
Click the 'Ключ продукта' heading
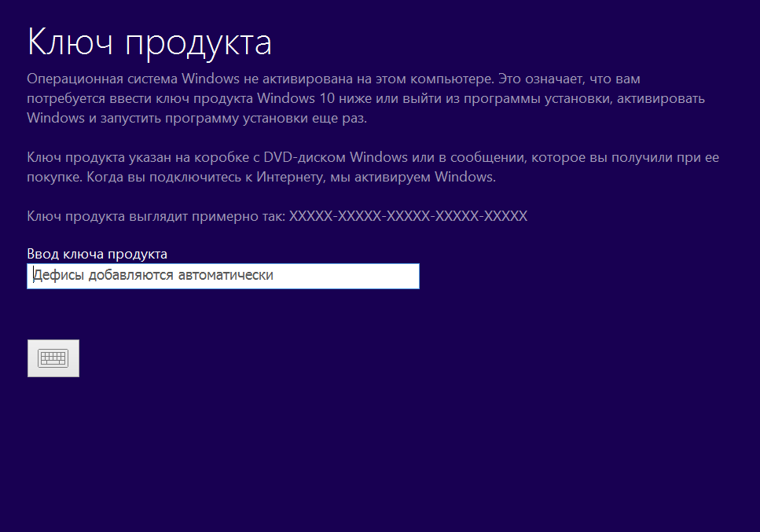tap(149, 42)
